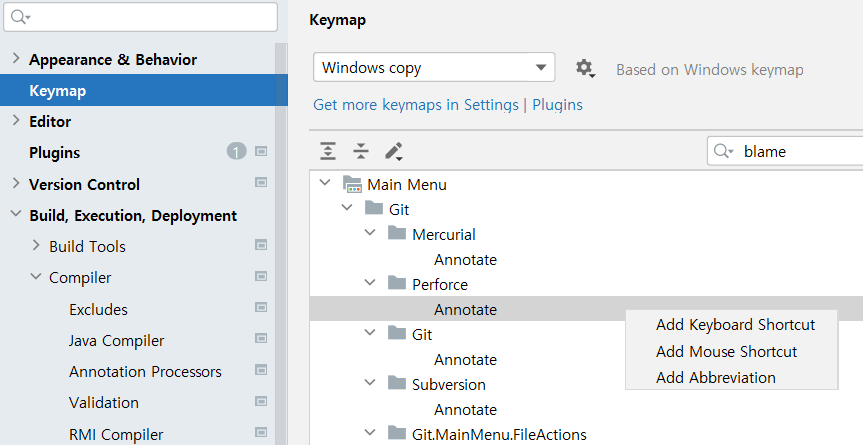Choose Add Mouse Shortcut from the context menu
Viewport: 863px width, 445px height.
coord(726,351)
